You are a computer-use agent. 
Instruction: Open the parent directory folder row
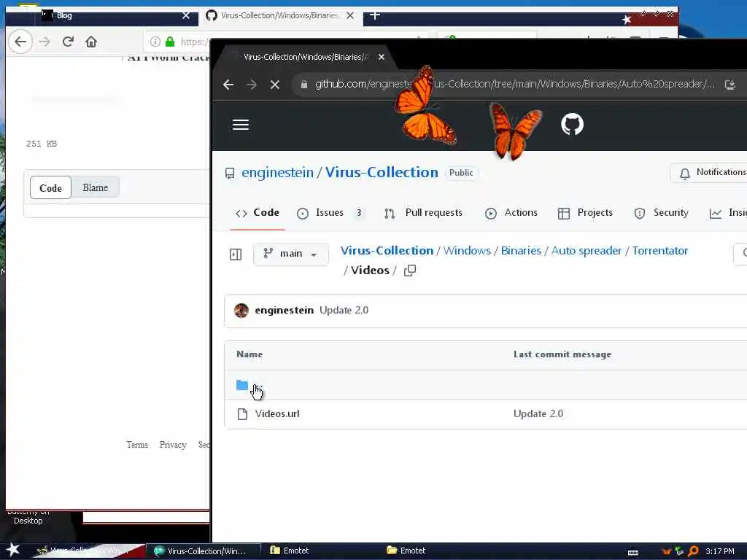[x=485, y=385]
